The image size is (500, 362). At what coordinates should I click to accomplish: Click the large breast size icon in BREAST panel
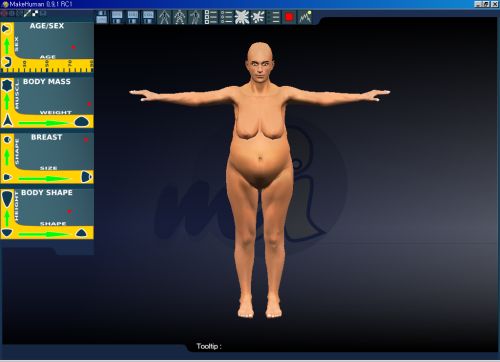(86, 176)
